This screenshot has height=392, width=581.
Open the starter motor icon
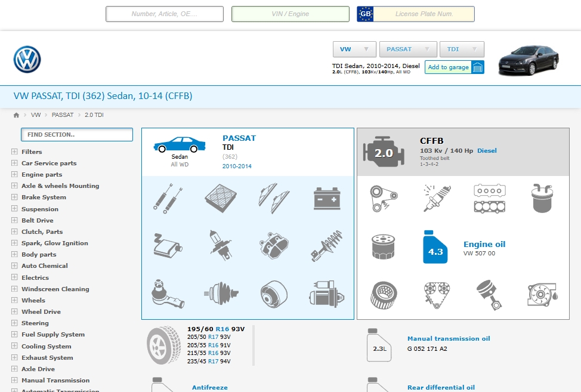pyautogui.click(x=326, y=294)
